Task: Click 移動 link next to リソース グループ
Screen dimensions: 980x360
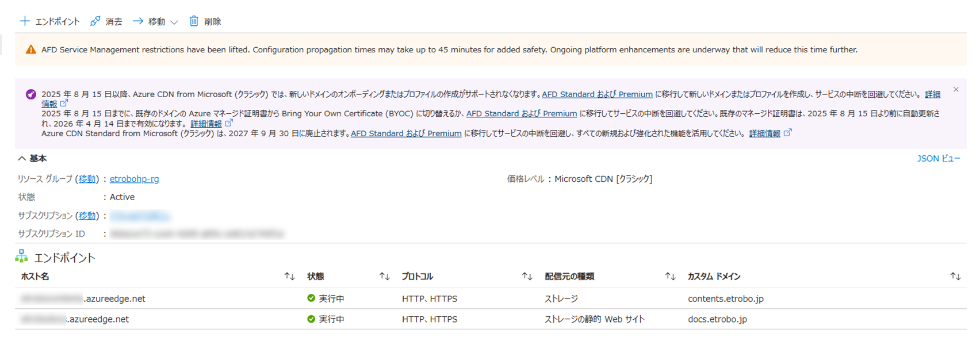Action: click(87, 179)
